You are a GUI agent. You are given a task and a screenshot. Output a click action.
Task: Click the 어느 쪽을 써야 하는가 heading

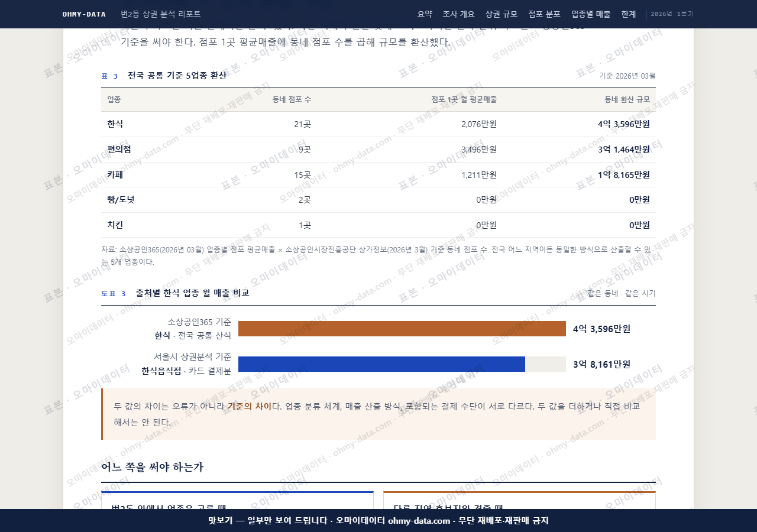pos(153,467)
